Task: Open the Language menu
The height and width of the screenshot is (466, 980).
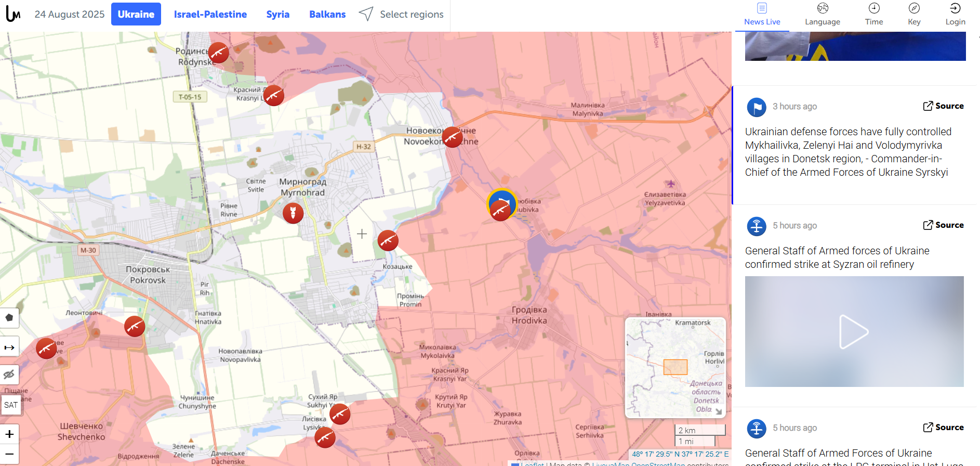Action: [x=823, y=15]
